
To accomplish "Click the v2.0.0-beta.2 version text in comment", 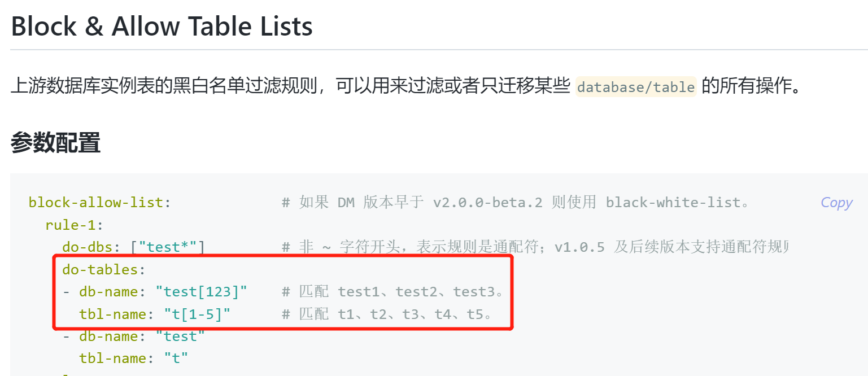I will point(487,203).
